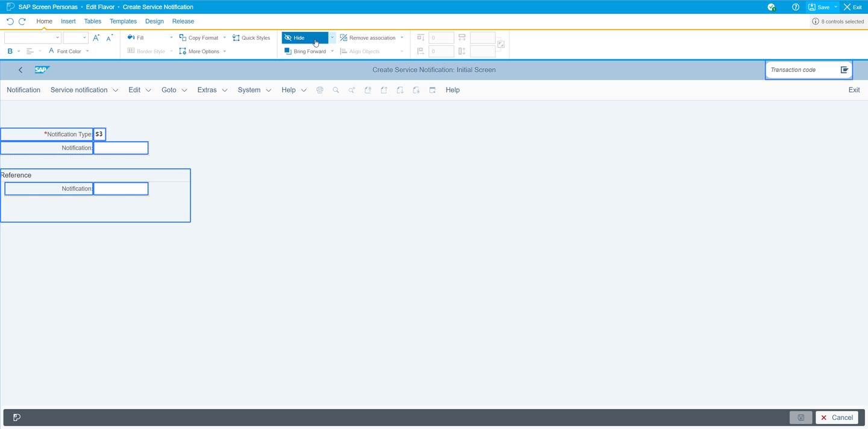
Task: Click the transaction code execute icon
Action: coord(844,70)
